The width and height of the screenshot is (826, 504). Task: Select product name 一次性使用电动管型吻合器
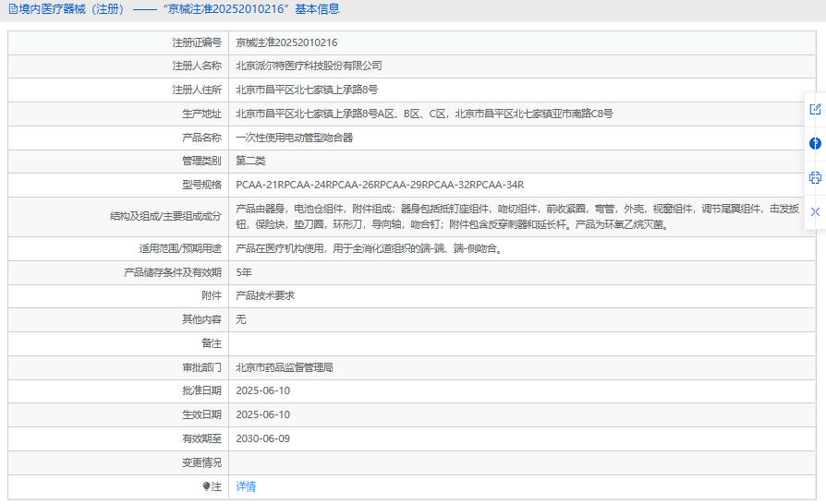(294, 138)
